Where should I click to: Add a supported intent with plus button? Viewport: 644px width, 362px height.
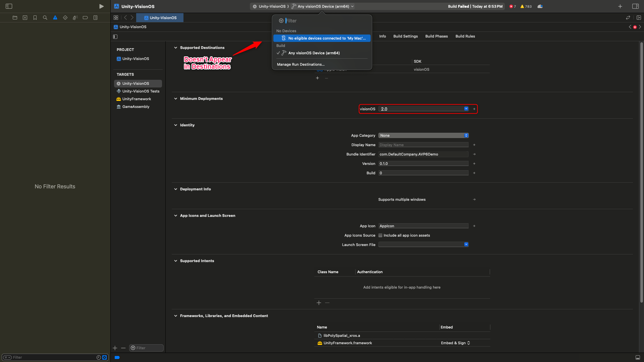click(x=319, y=303)
